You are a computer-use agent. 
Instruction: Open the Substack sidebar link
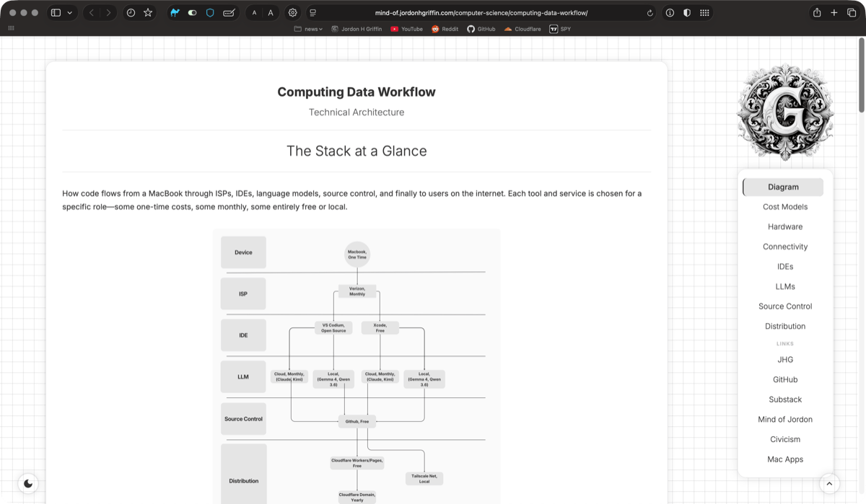[x=785, y=399]
